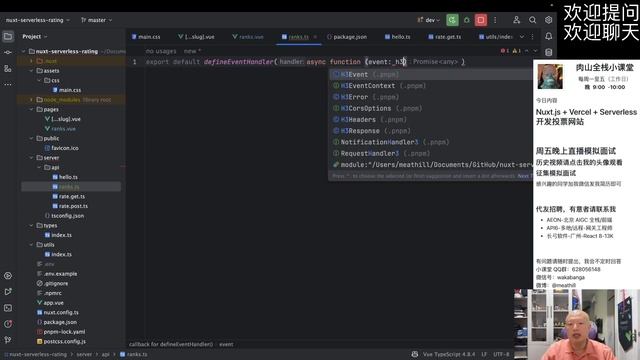This screenshot has height=360, width=640.
Task: Open the Commit tool window icon
Action: 8,52
